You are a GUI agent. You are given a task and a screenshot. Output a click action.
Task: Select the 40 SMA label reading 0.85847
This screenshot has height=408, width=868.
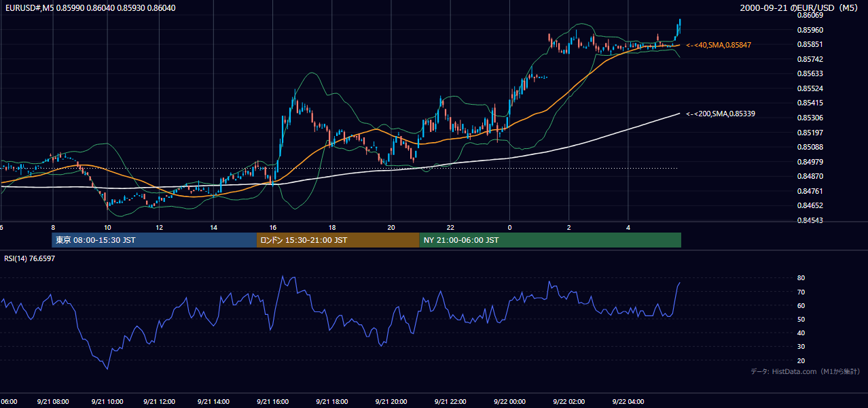[719, 45]
